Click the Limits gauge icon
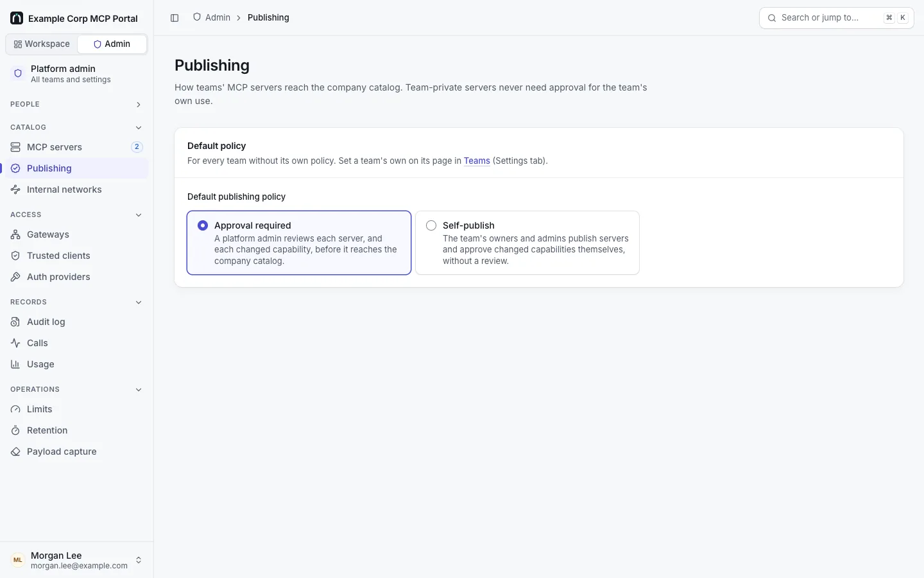Screen dimensions: 924x578 pos(15,409)
